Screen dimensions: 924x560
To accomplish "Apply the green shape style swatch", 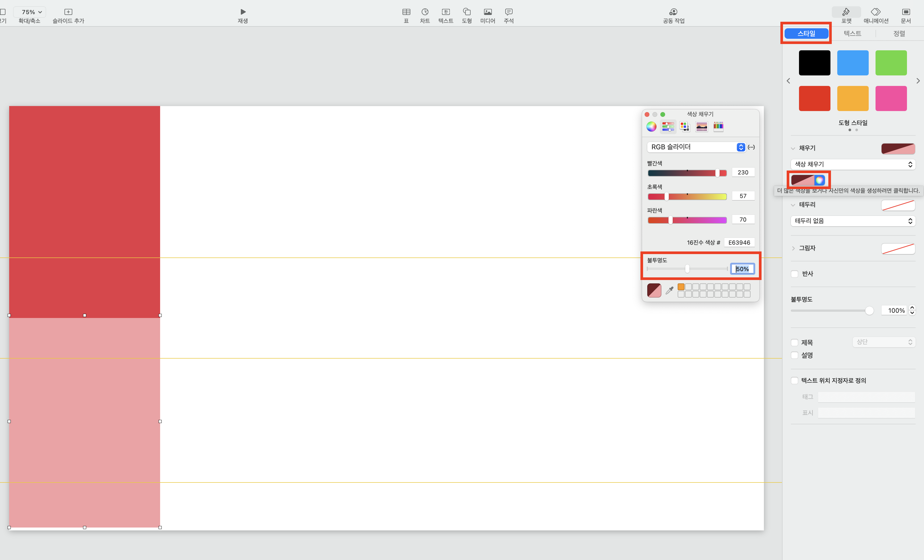I will (x=891, y=63).
